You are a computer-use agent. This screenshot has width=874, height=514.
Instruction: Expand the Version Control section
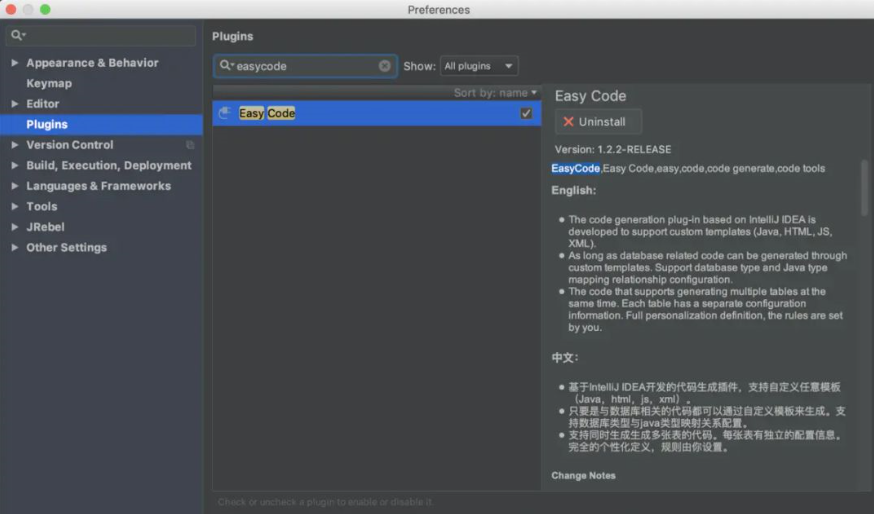click(15, 145)
